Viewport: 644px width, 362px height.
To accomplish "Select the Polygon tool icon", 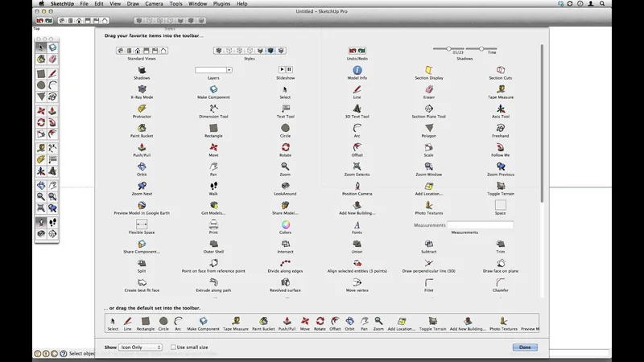I will pos(429,128).
